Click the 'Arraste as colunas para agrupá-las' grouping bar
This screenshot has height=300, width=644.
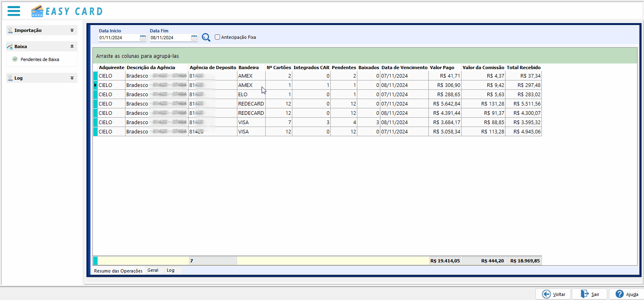(x=365, y=56)
